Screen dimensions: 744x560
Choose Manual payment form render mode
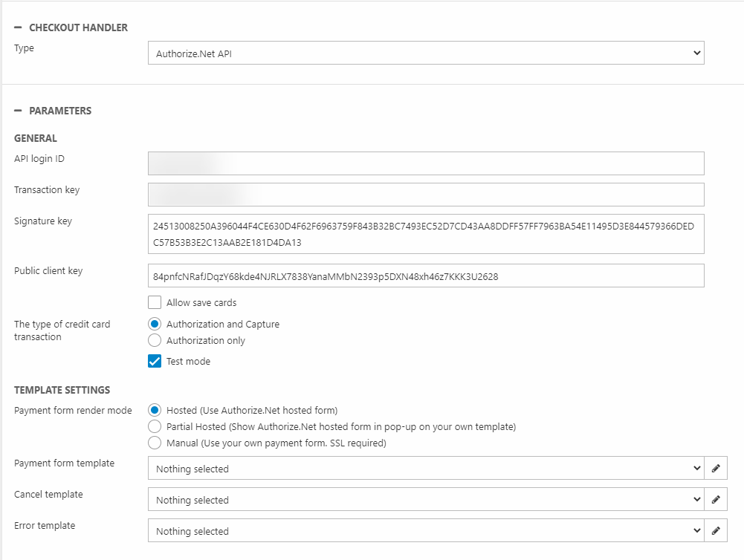point(155,443)
